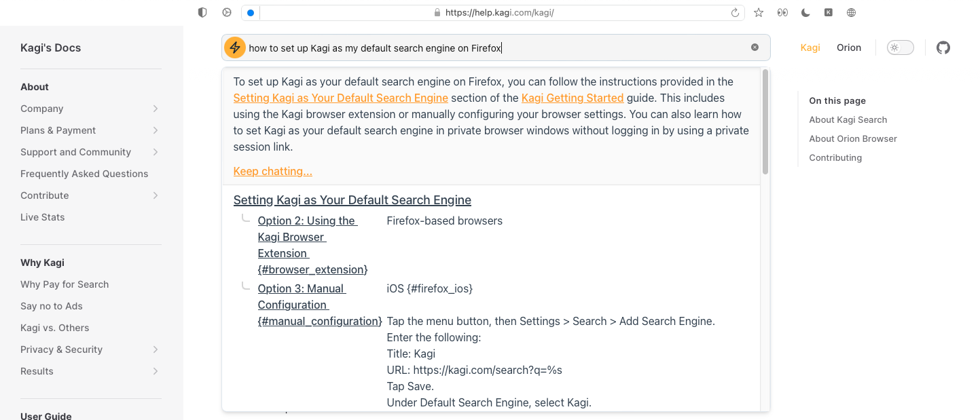Open the Kagi Getting Started guide link
Image resolution: width=980 pixels, height=420 pixels.
572,98
